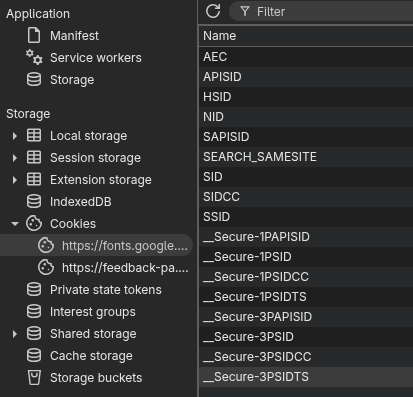This screenshot has width=413, height=397.
Task: Select the __Secure-3PAPISID cookie row
Action: click(x=306, y=317)
